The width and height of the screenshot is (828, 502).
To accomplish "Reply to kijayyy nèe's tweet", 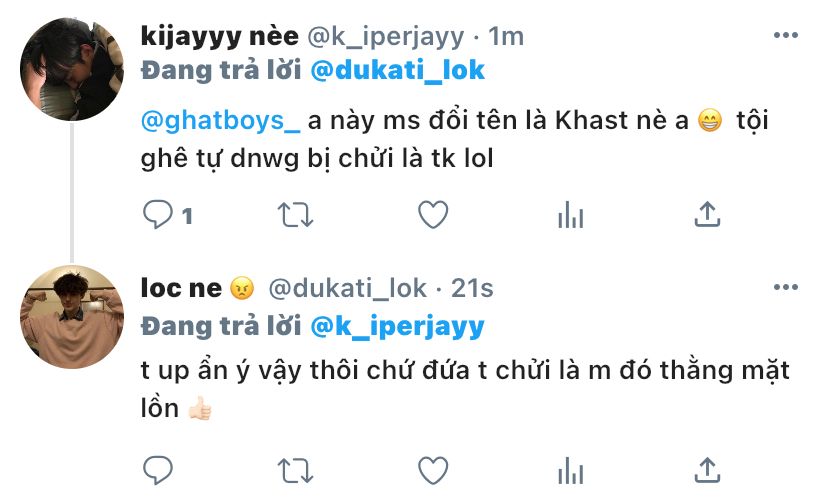I will pyautogui.click(x=157, y=215).
